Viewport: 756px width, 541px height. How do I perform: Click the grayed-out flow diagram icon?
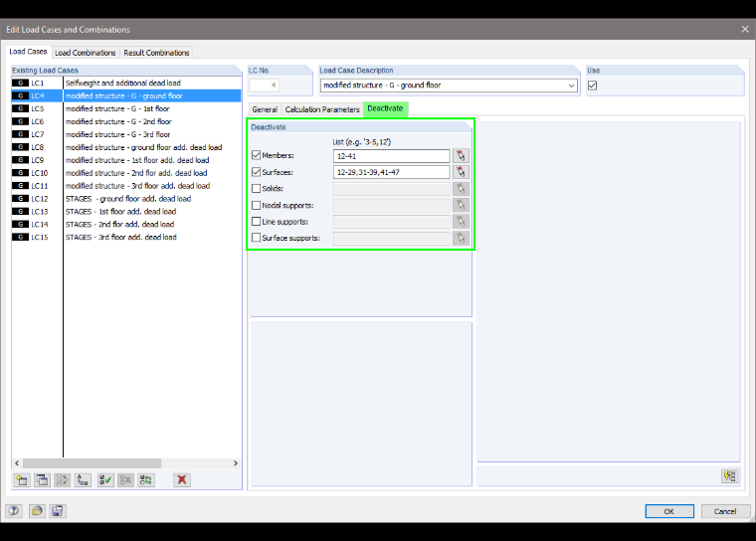coord(63,479)
